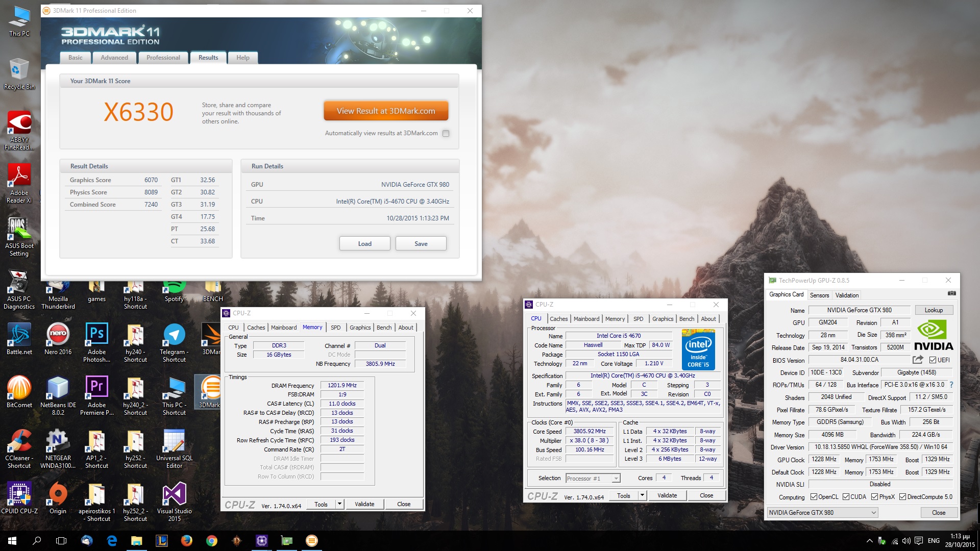
Task: Launch Universal SQL Editor icon
Action: (x=175, y=449)
